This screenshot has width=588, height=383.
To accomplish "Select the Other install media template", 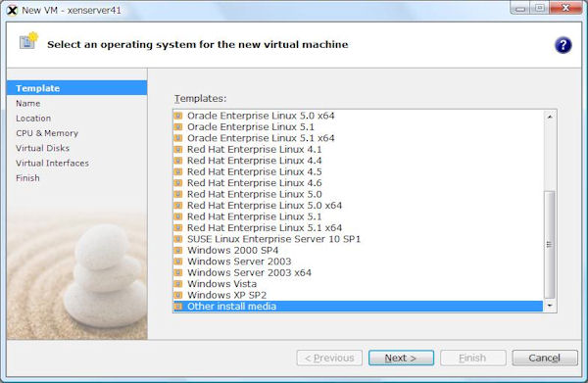I will 358,307.
